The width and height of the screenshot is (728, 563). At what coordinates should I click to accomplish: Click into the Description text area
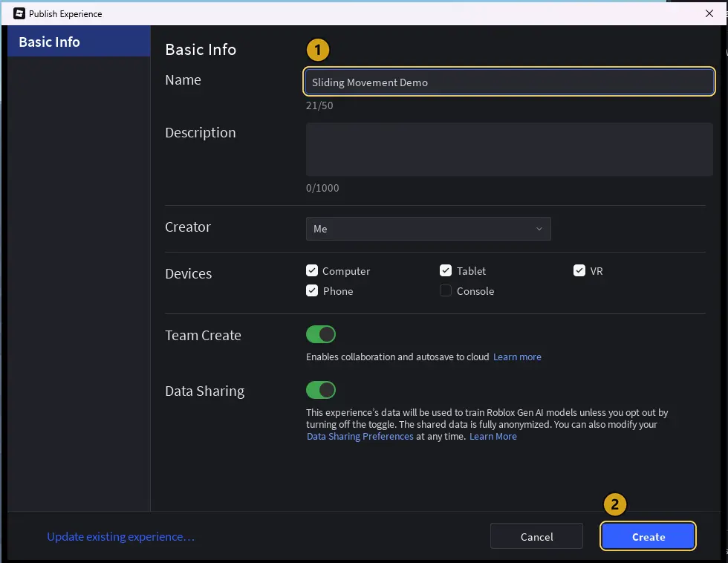509,149
